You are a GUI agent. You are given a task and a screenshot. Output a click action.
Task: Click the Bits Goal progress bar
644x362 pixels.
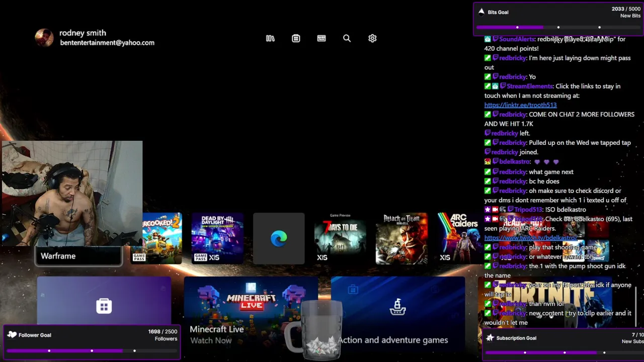(558, 27)
